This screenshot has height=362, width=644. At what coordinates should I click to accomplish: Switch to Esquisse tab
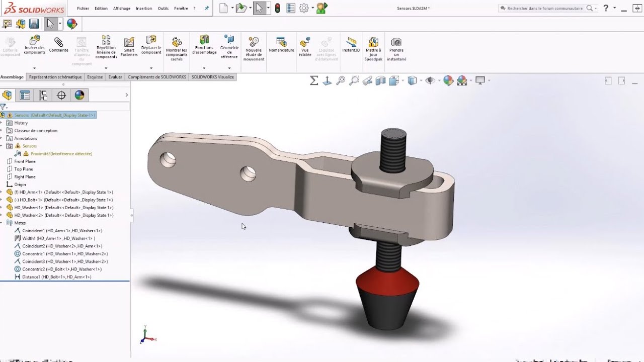[x=95, y=77]
